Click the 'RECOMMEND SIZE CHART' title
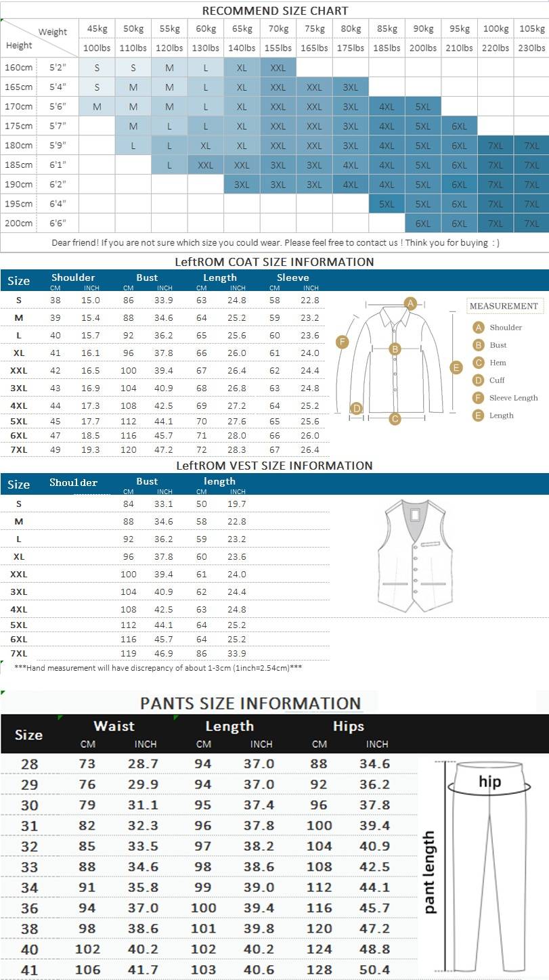This screenshot has width=549, height=980. pyautogui.click(x=275, y=11)
